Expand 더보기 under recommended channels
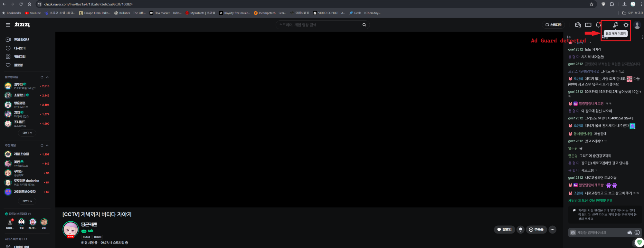This screenshot has width=644, height=248. click(27, 201)
